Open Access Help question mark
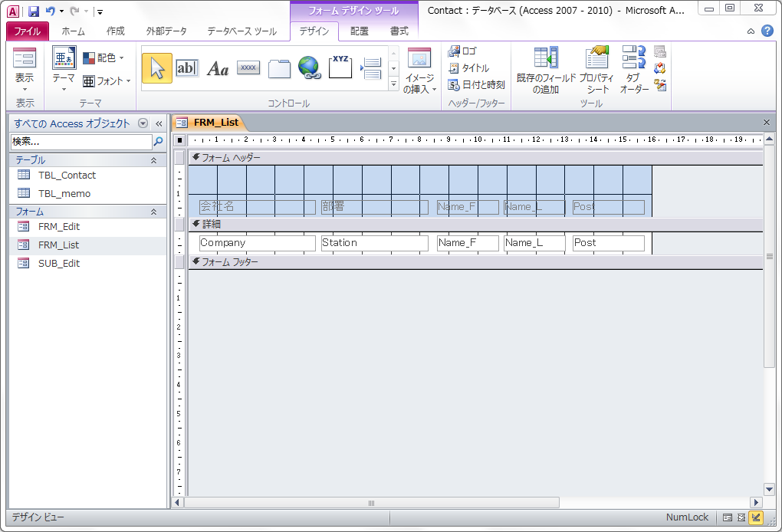Screen dimensions: 782x532 (x=767, y=31)
